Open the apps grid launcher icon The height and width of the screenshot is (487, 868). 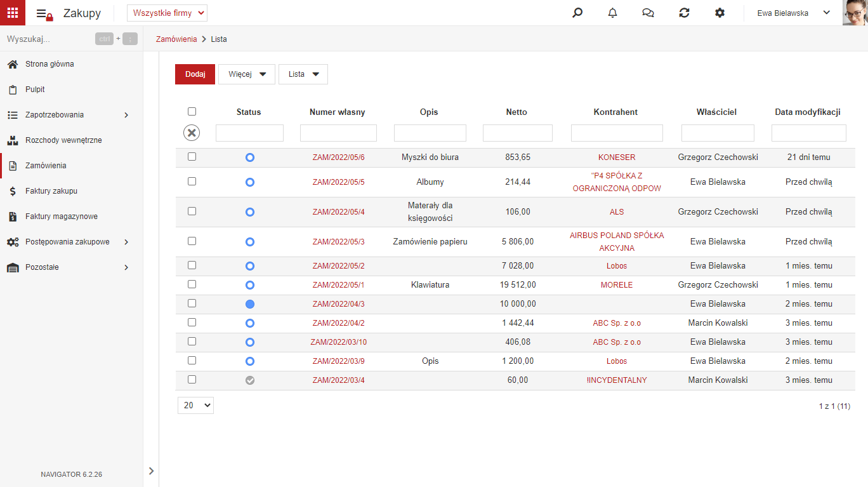[x=13, y=13]
